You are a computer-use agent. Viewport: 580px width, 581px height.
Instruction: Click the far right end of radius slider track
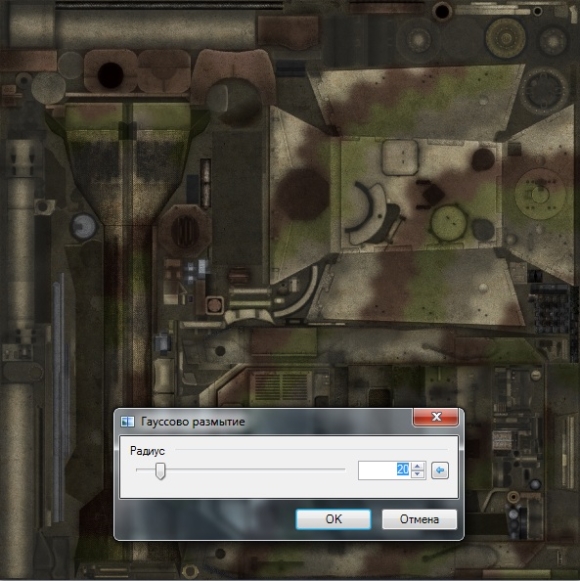(344, 469)
